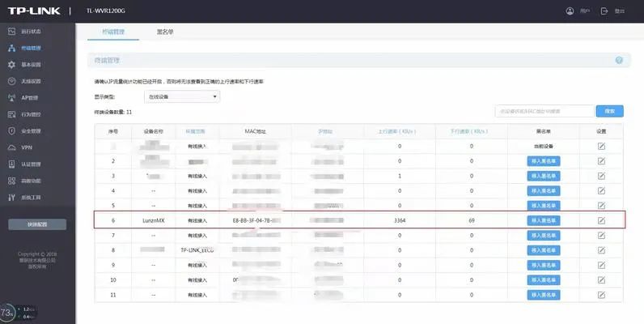This screenshot has height=324, width=644.
Task: Sort by IP地址 column header
Action: pos(325,131)
